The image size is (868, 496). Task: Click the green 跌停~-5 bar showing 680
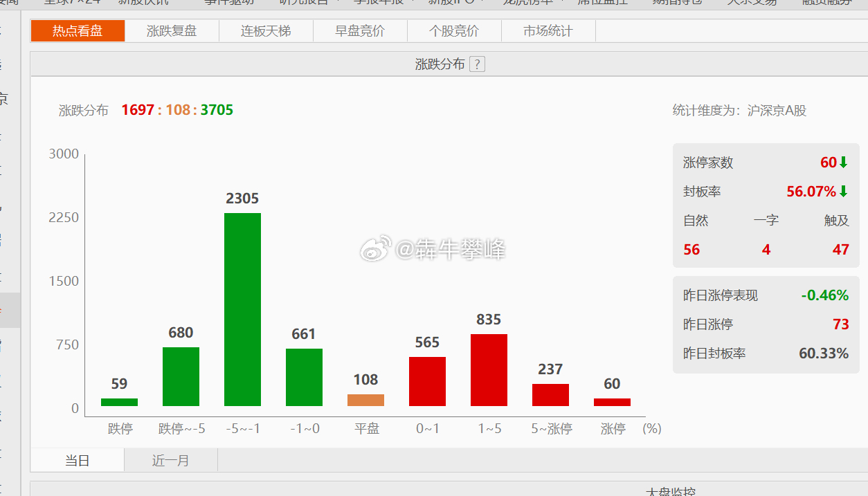tap(181, 376)
